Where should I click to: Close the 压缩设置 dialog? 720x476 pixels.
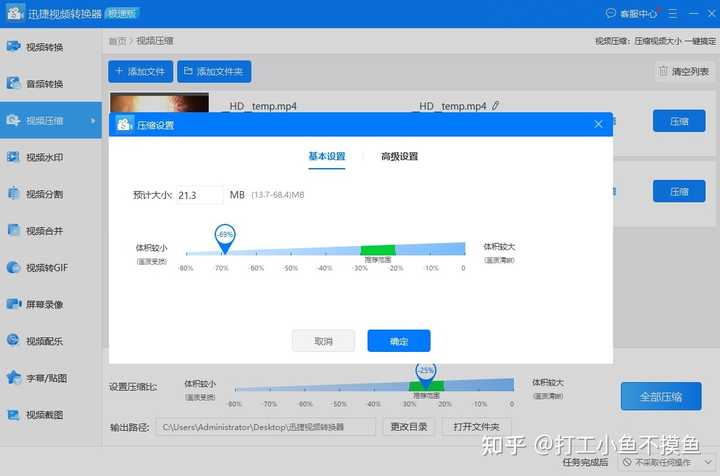pos(598,124)
